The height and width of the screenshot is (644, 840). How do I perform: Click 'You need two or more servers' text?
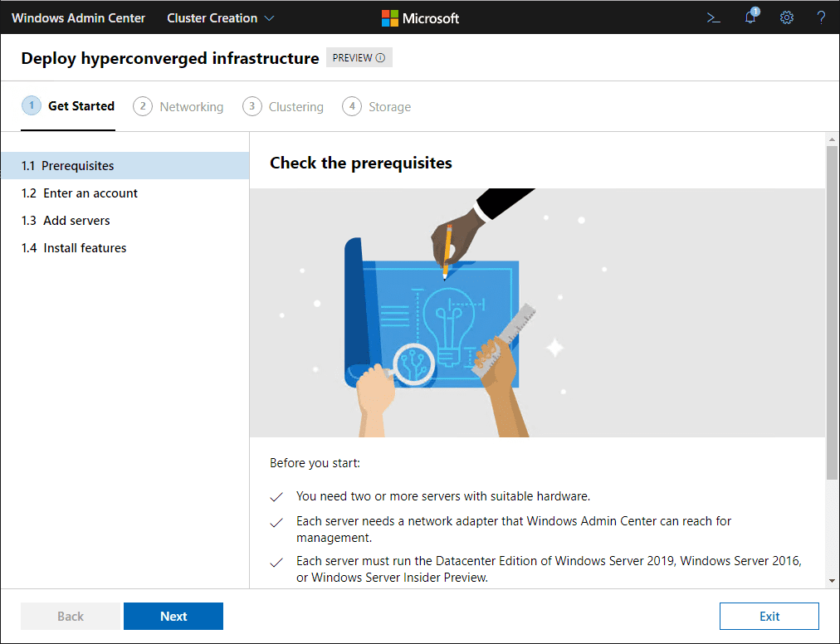pos(442,496)
